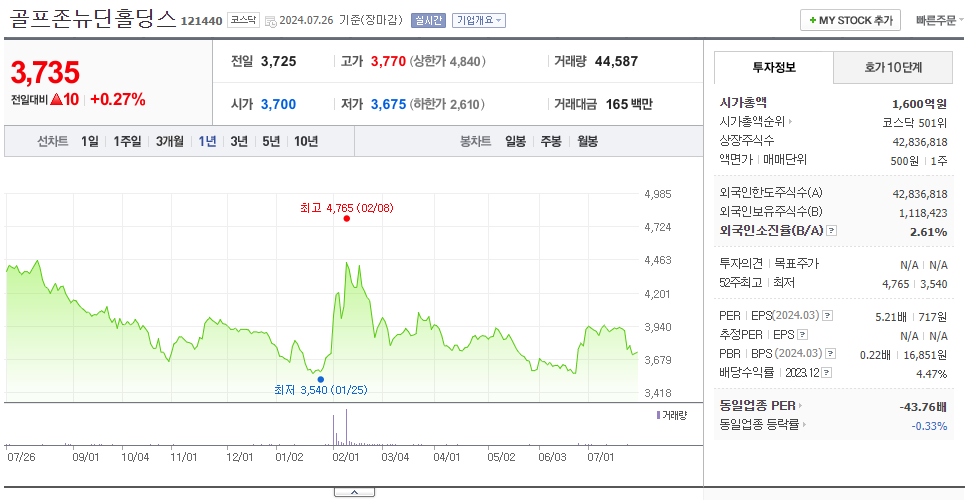Click the 동일업종 PER link
This screenshot has height=500, width=968.
[x=757, y=406]
